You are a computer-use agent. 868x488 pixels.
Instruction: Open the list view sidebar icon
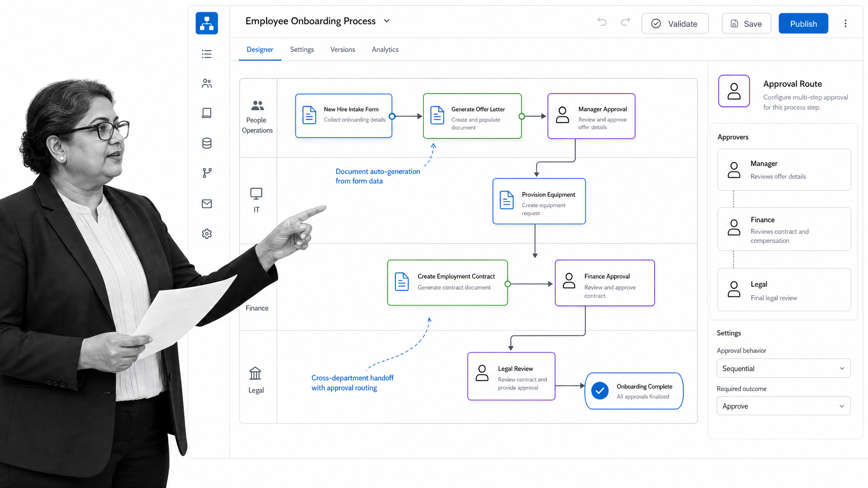pos(207,54)
